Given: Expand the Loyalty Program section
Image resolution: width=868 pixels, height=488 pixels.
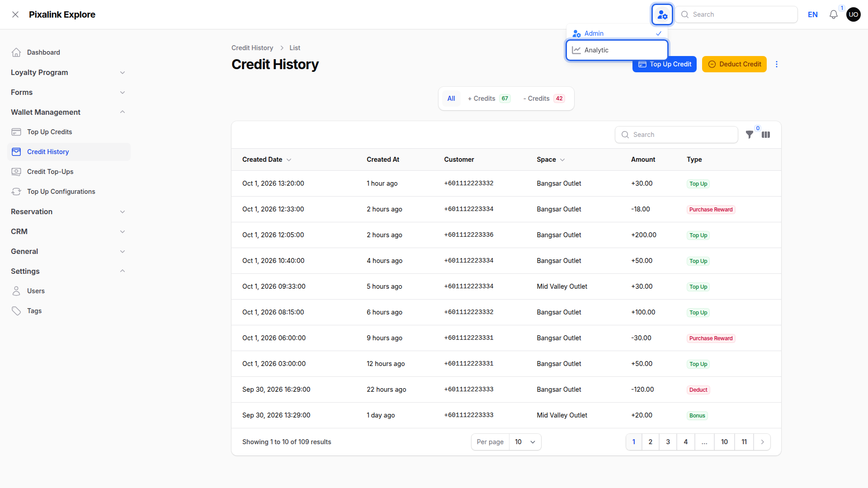Looking at the screenshot, I should (x=69, y=72).
